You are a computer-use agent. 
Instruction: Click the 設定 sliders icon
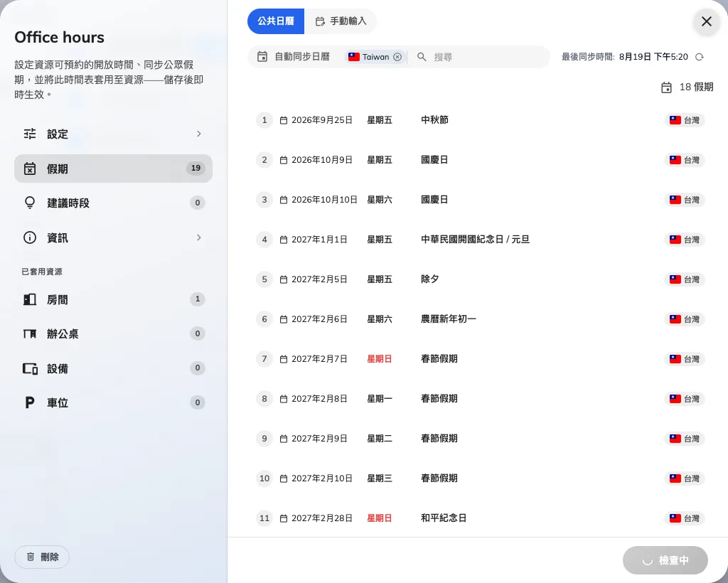click(30, 134)
